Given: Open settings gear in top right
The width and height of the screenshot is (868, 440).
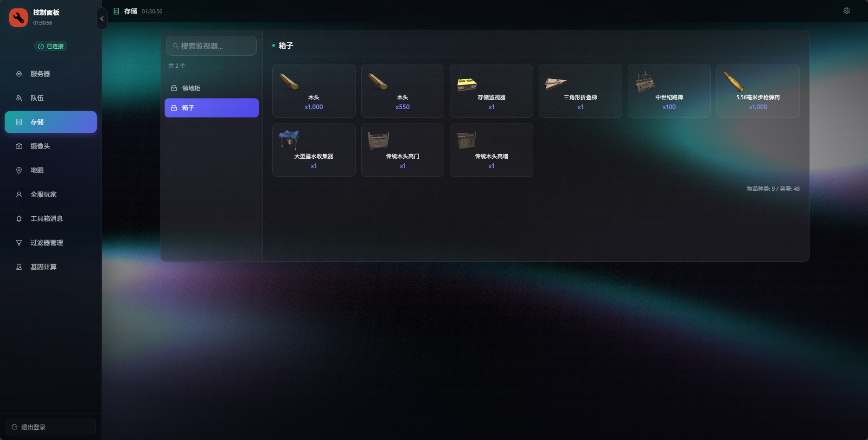Looking at the screenshot, I should tap(847, 11).
